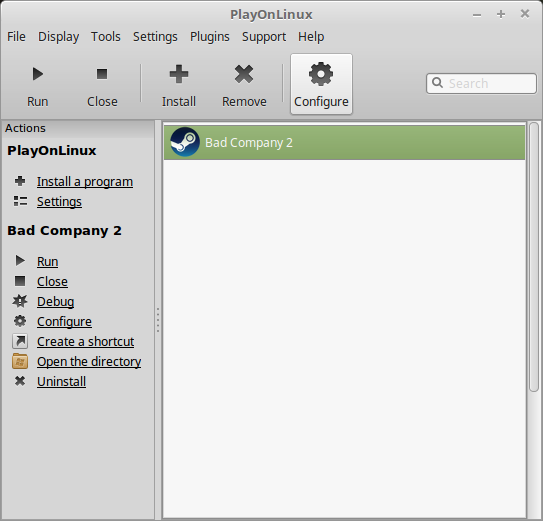This screenshot has height=521, width=543.
Task: Click the plus icon beside Install a program
Action: pyautogui.click(x=20, y=181)
